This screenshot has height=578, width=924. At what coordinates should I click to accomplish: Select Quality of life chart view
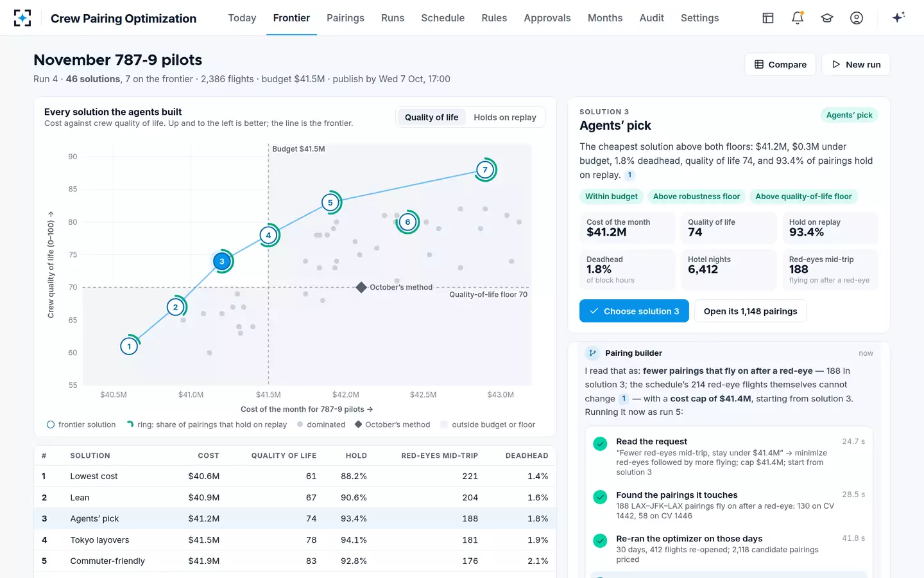coord(432,118)
